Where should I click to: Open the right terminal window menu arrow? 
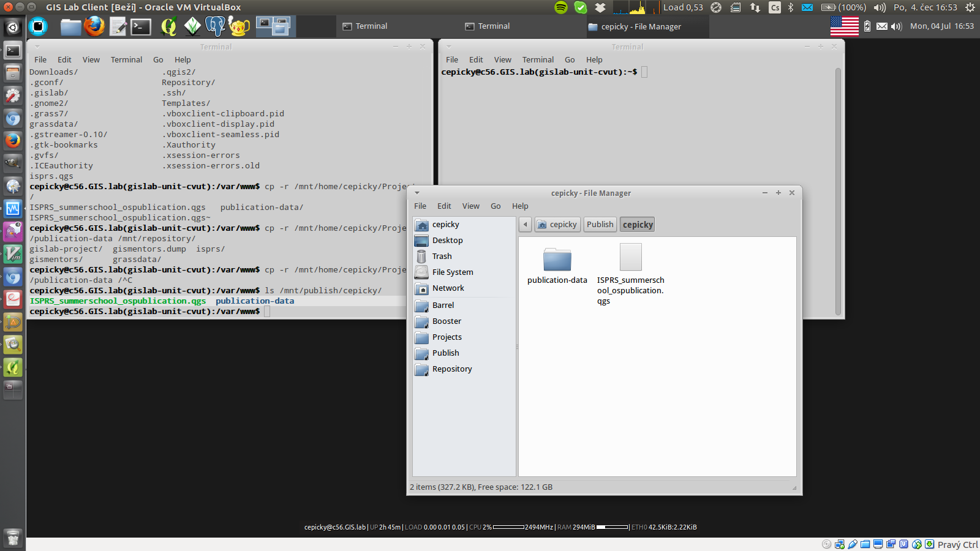449,47
